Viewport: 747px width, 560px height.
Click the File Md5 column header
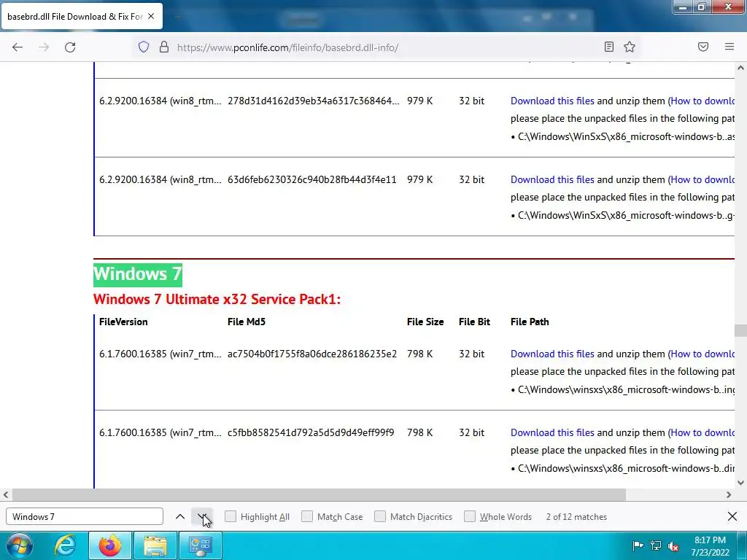(247, 322)
